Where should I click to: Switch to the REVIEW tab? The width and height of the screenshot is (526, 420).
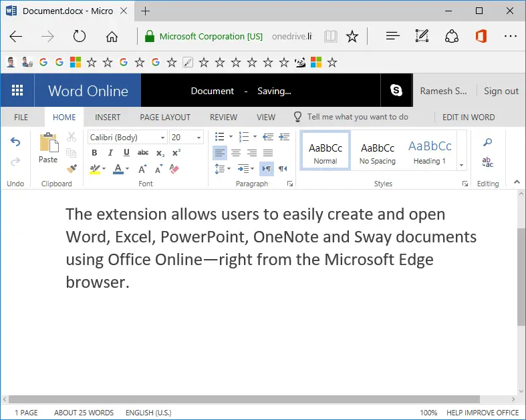pos(223,118)
